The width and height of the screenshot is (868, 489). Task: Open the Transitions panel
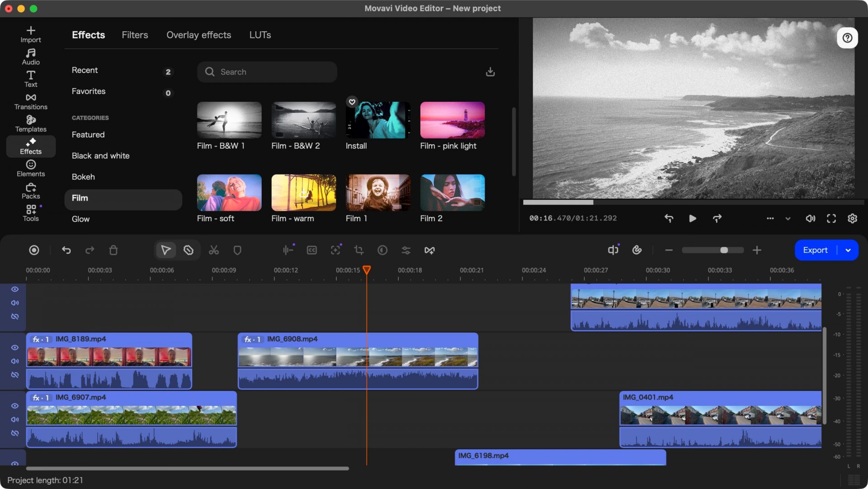point(31,101)
